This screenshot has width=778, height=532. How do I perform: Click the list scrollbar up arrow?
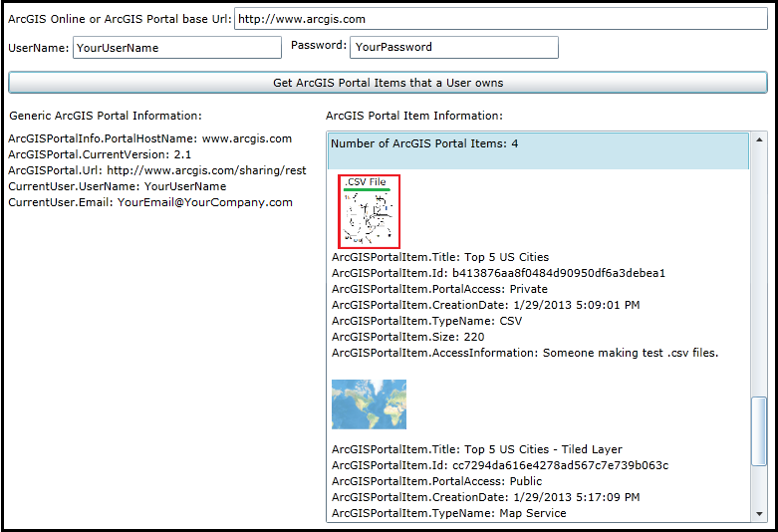pos(759,140)
